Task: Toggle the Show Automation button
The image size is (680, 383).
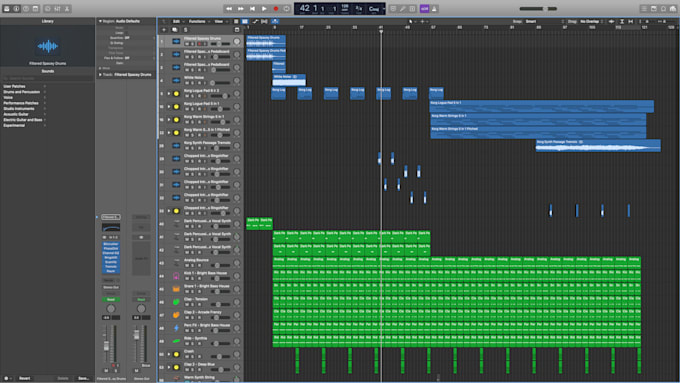Action: click(255, 21)
